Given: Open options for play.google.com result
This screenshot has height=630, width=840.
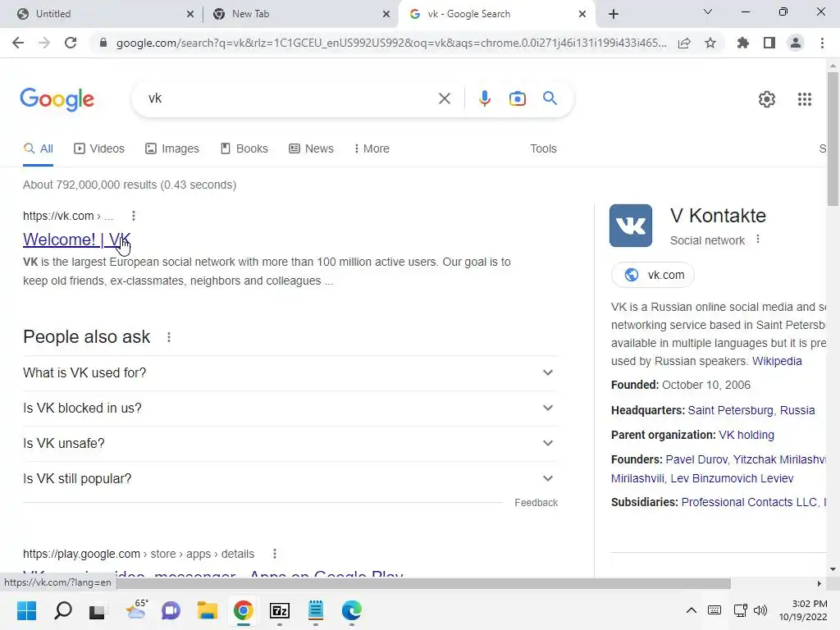Looking at the screenshot, I should click(x=274, y=554).
